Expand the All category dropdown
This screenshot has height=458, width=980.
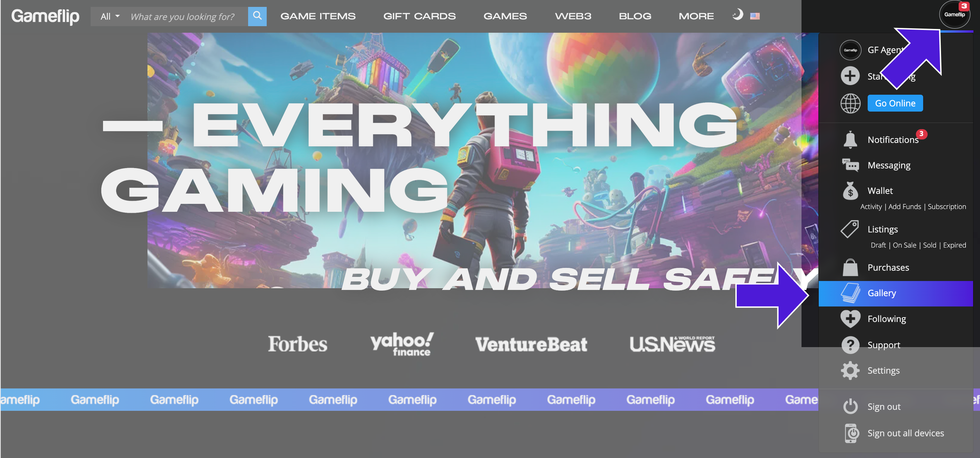click(x=110, y=16)
